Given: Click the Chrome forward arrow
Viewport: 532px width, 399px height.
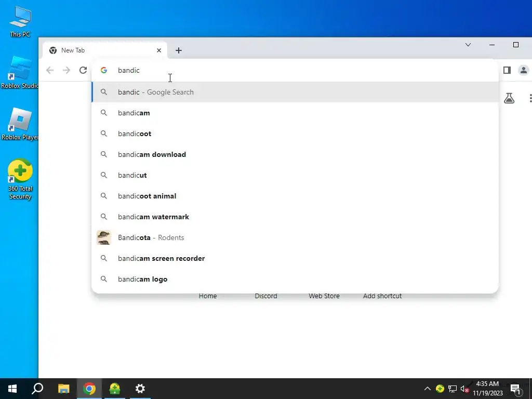Looking at the screenshot, I should point(66,70).
